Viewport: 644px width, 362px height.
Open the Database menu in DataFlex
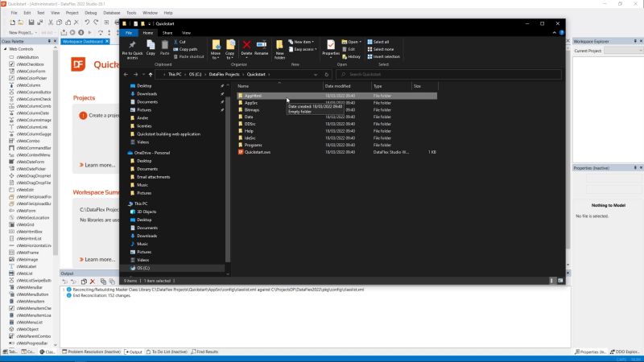[x=112, y=13]
